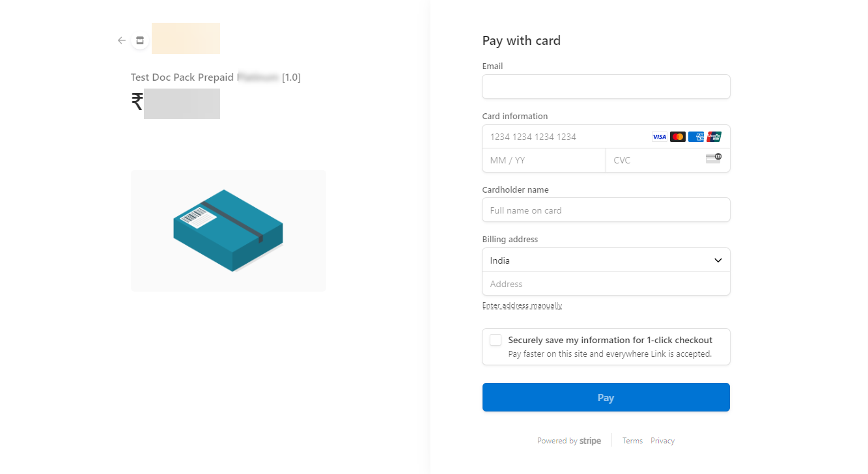The image size is (868, 474).
Task: Select the Full name on card field
Action: [x=606, y=210]
